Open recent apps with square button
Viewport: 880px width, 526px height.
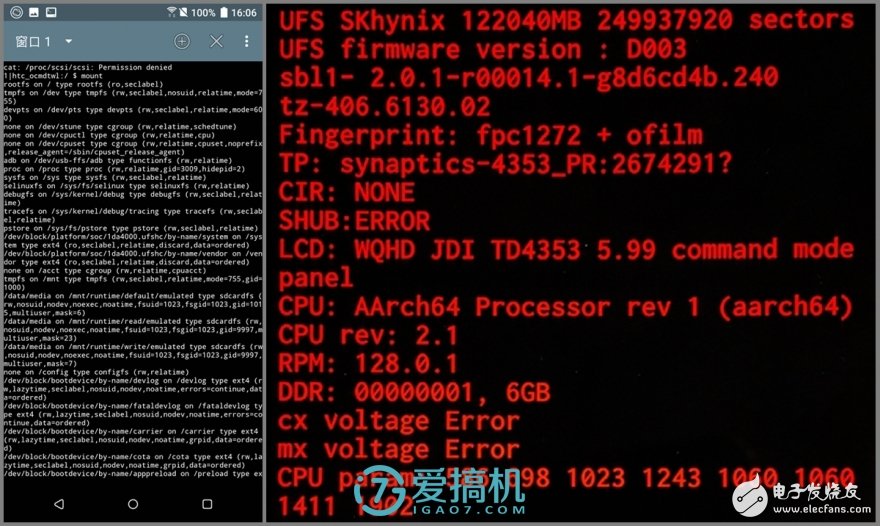pos(207,504)
